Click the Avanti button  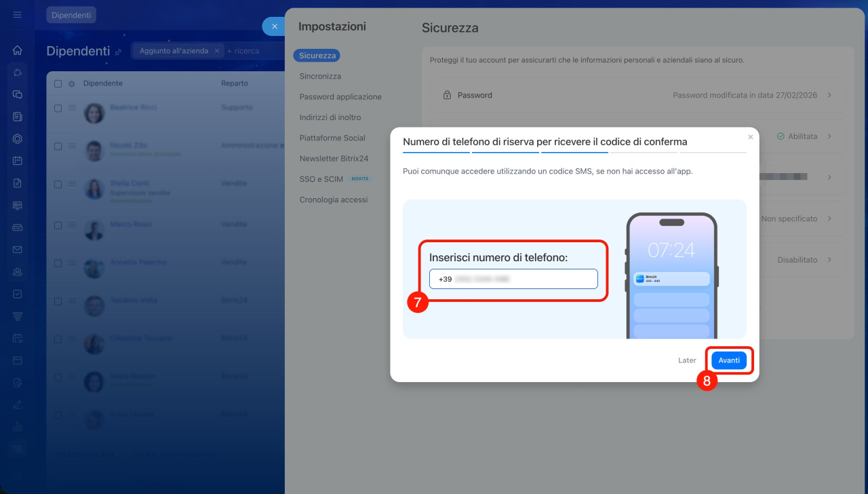(x=729, y=360)
